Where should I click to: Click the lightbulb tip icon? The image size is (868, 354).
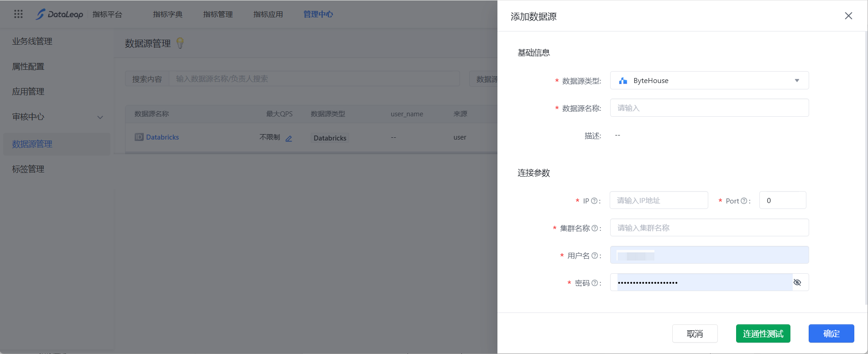coord(180,43)
